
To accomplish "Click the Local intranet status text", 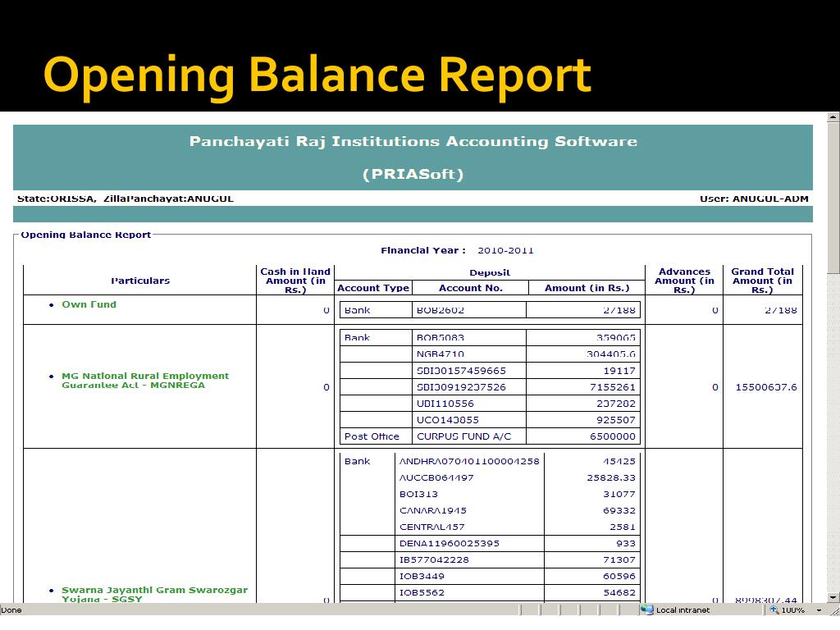I will pos(682,610).
